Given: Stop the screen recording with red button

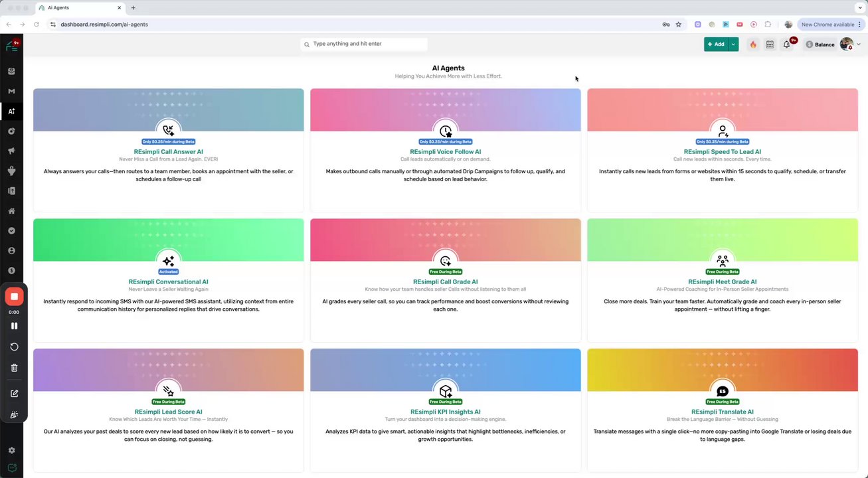Looking at the screenshot, I should point(14,296).
